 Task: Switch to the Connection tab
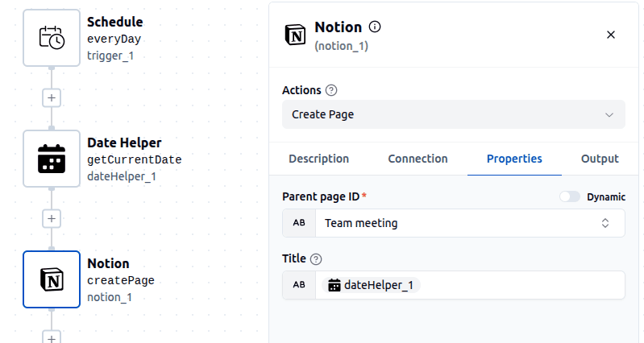coord(418,159)
